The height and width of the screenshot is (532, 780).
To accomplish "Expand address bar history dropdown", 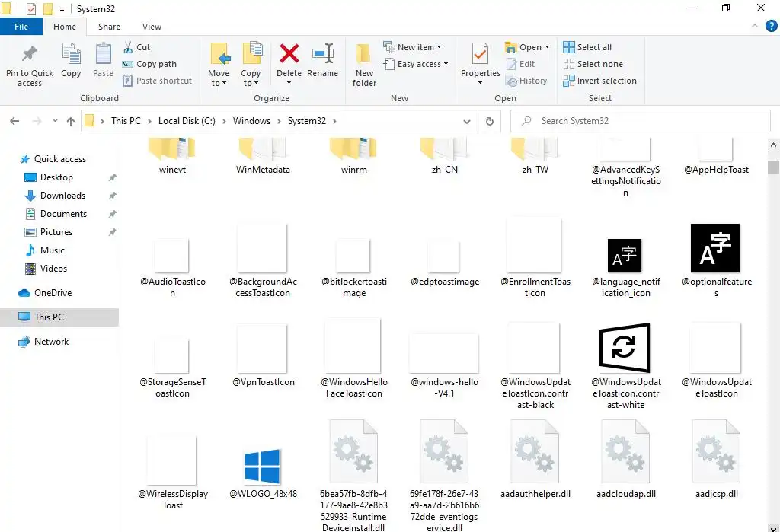I will coord(467,121).
